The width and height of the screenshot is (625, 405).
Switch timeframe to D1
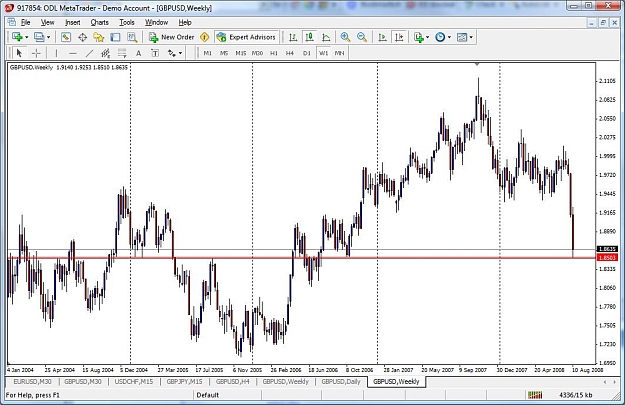pyautogui.click(x=306, y=53)
